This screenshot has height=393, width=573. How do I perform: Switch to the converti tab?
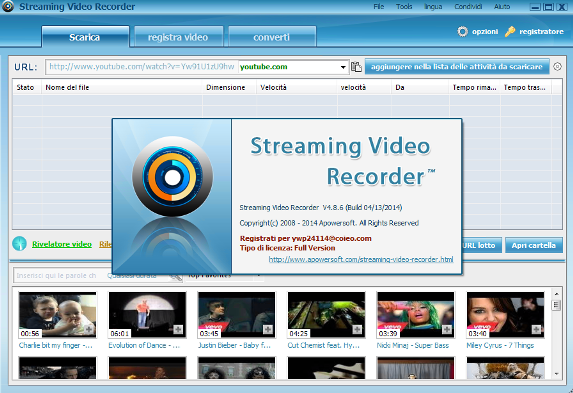[x=272, y=37]
